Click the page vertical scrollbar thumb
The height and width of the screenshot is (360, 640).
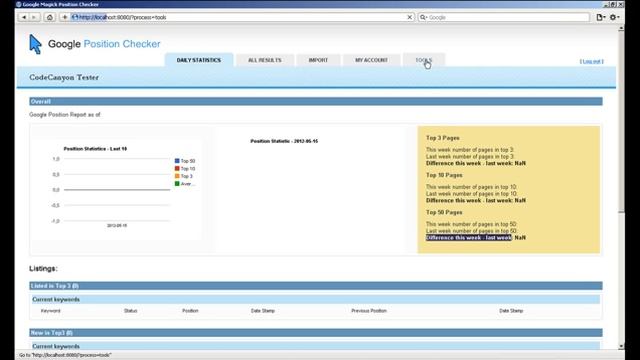pos(621,122)
